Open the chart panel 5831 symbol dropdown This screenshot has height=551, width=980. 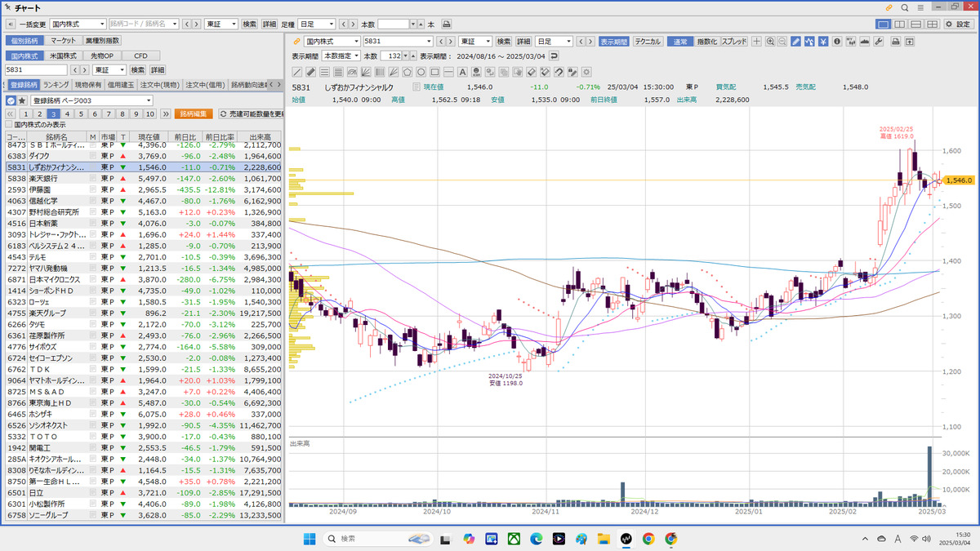(x=398, y=41)
